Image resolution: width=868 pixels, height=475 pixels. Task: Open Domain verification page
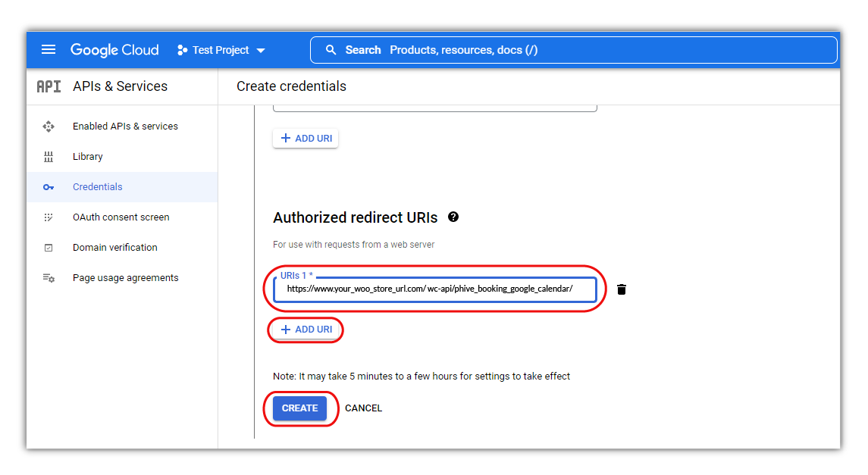[x=114, y=247]
